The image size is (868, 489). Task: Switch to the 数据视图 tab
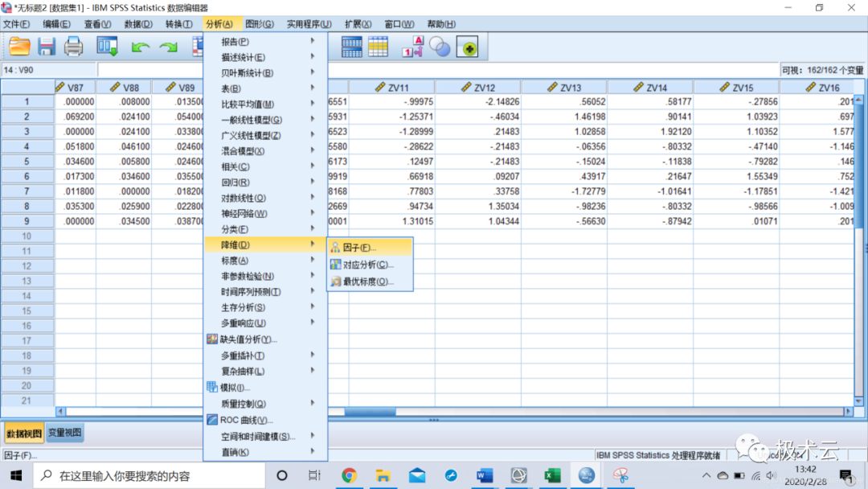[24, 433]
